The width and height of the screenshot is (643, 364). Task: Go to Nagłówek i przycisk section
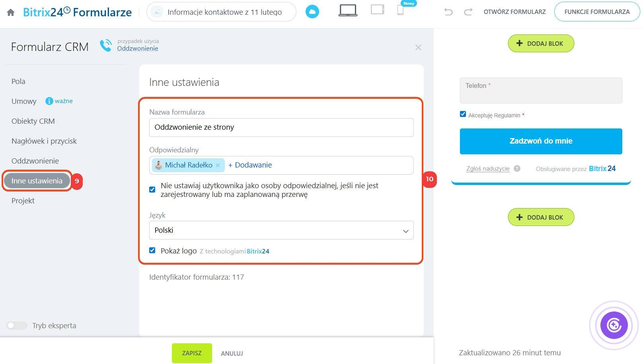44,141
